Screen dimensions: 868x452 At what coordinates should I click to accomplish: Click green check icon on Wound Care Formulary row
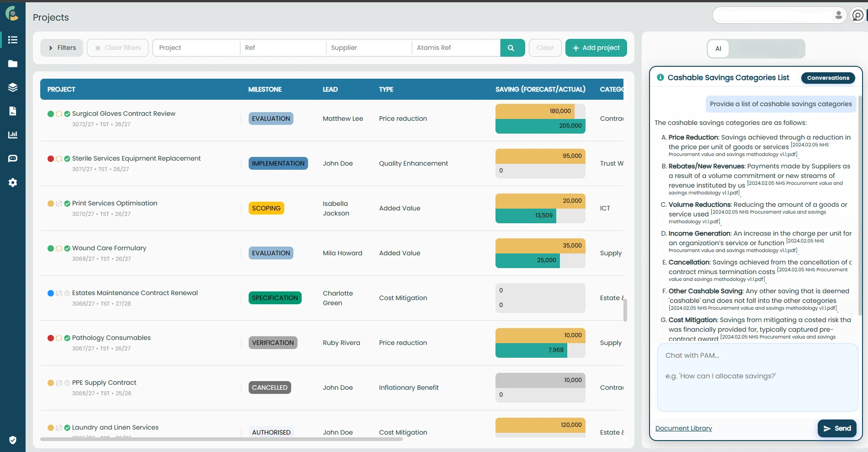67,248
